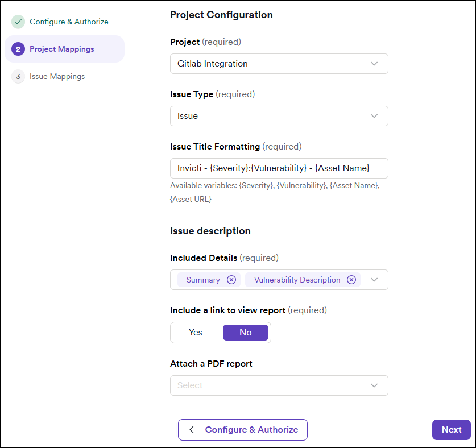Expand the Included Details multi-select dropdown

[374, 280]
